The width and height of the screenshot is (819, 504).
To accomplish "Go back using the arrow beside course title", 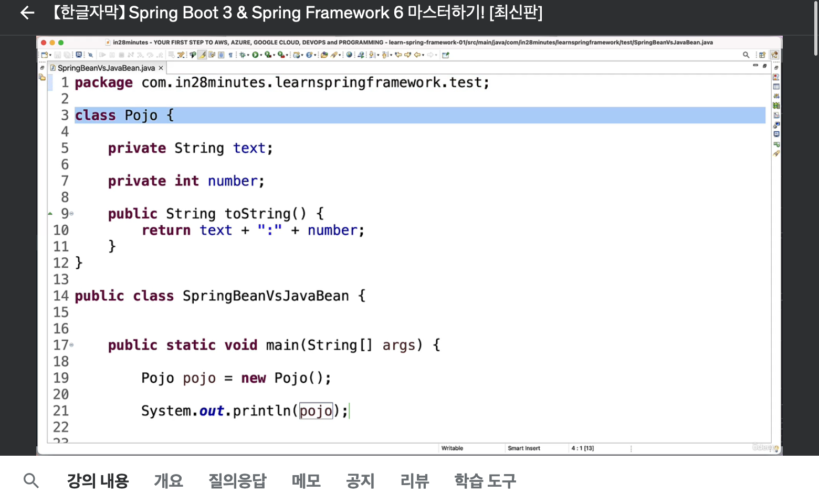I will pyautogui.click(x=27, y=13).
